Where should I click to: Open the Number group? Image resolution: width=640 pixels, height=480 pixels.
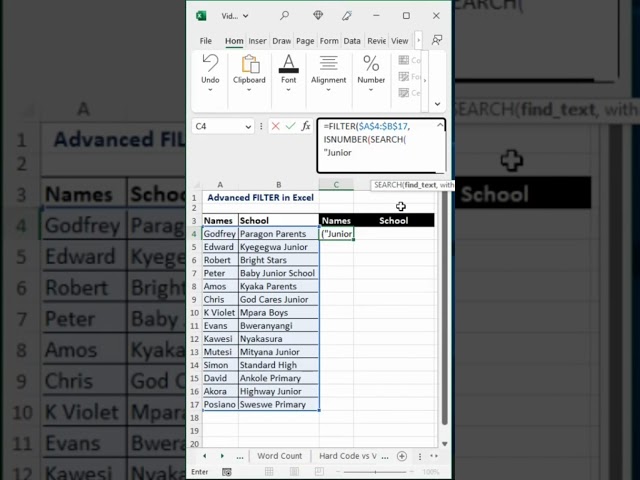[x=371, y=73]
